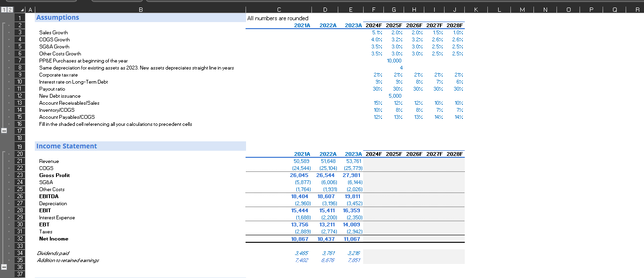Select column F header
644x278 pixels.
[374, 8]
